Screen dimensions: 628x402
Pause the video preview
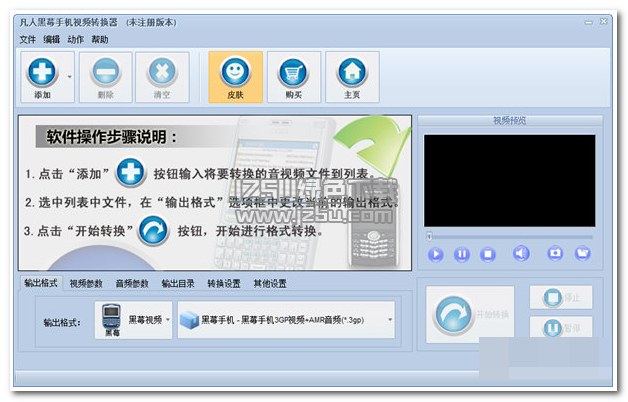(x=462, y=254)
